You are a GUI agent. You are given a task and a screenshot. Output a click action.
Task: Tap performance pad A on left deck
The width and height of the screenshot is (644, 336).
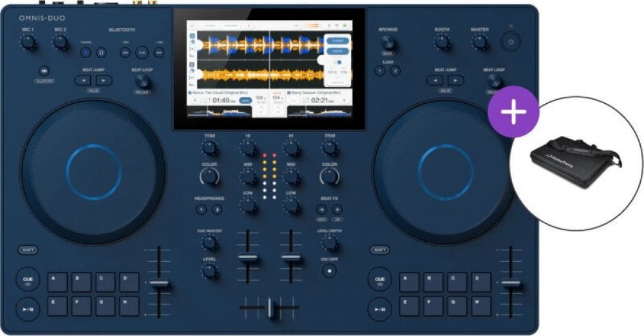point(58,282)
